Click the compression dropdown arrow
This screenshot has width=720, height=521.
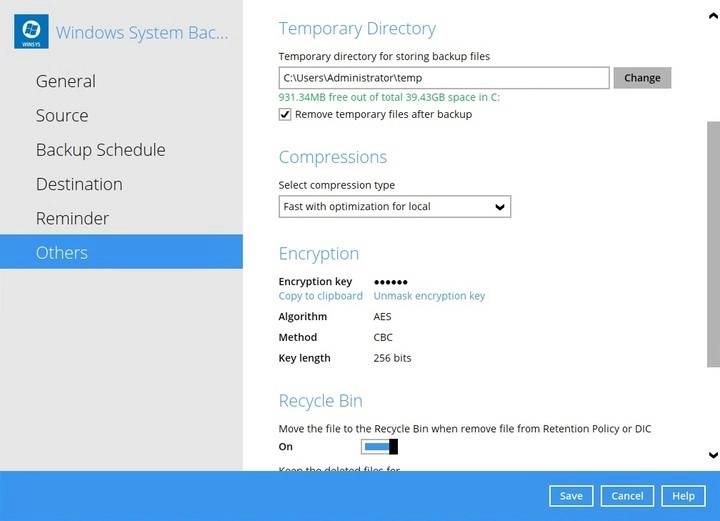[500, 207]
